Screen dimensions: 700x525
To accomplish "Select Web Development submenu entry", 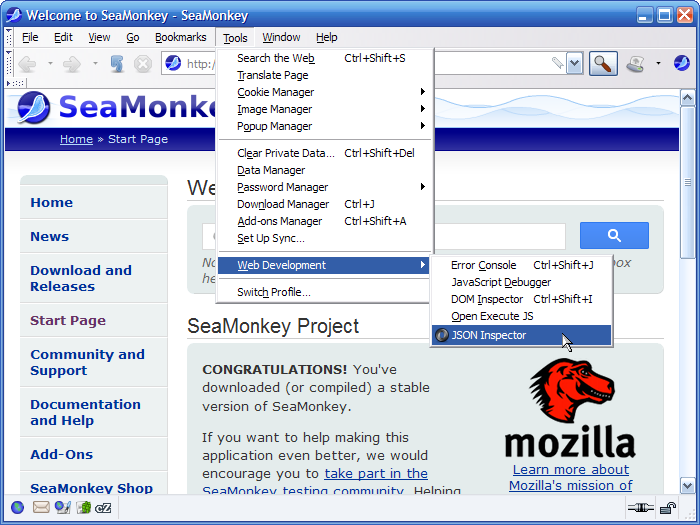I will (x=325, y=265).
